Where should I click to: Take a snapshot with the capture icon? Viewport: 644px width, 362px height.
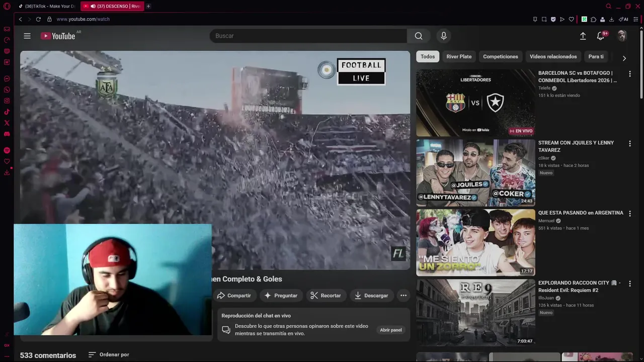click(x=544, y=19)
